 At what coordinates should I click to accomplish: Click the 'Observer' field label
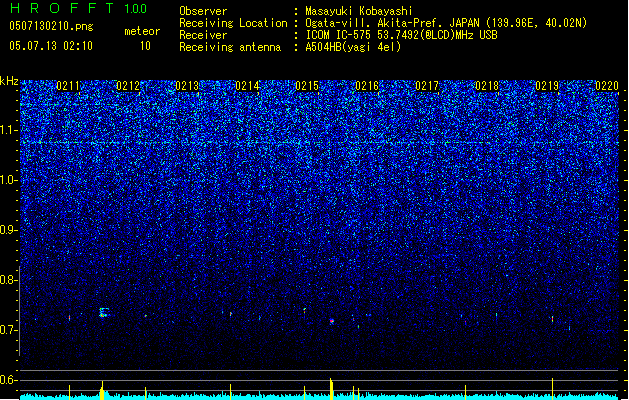(x=203, y=11)
